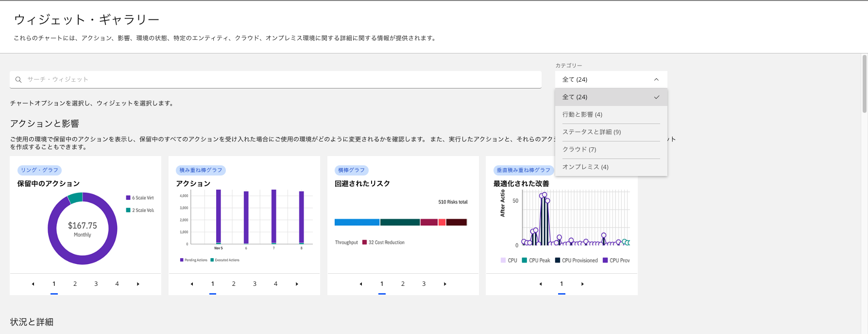This screenshot has width=868, height=334.
Task: Go to page 3 of 回避されたリスク card
Action: click(x=424, y=284)
